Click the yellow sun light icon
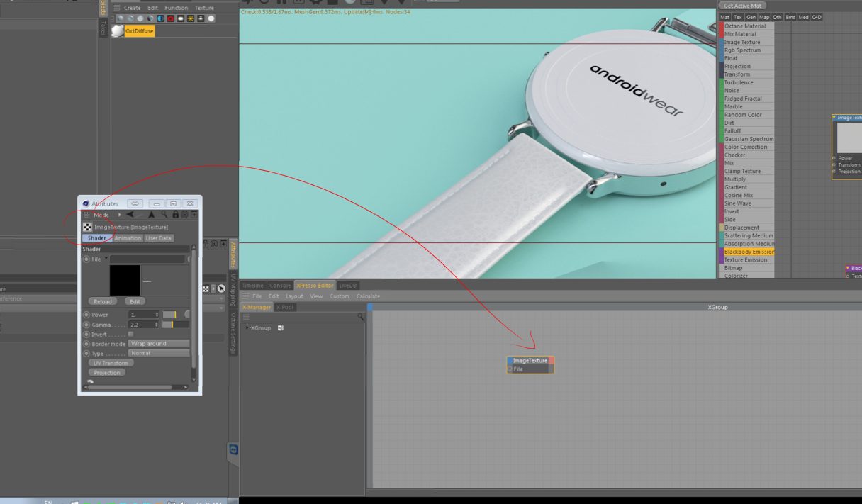Image resolution: width=862 pixels, height=504 pixels. click(x=190, y=18)
